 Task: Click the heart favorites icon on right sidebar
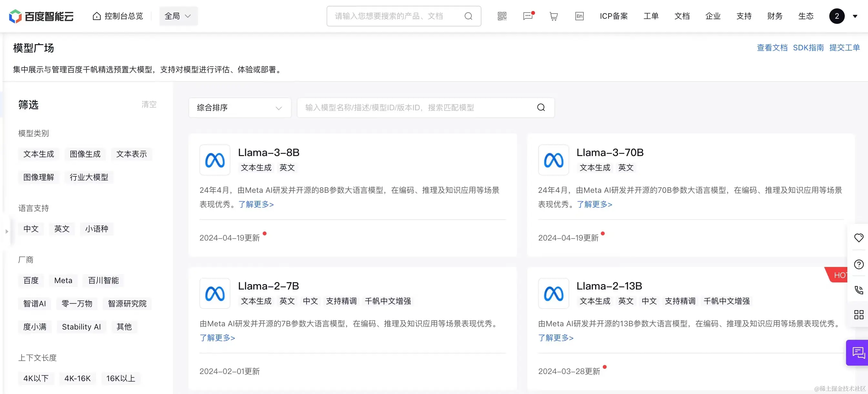click(859, 238)
